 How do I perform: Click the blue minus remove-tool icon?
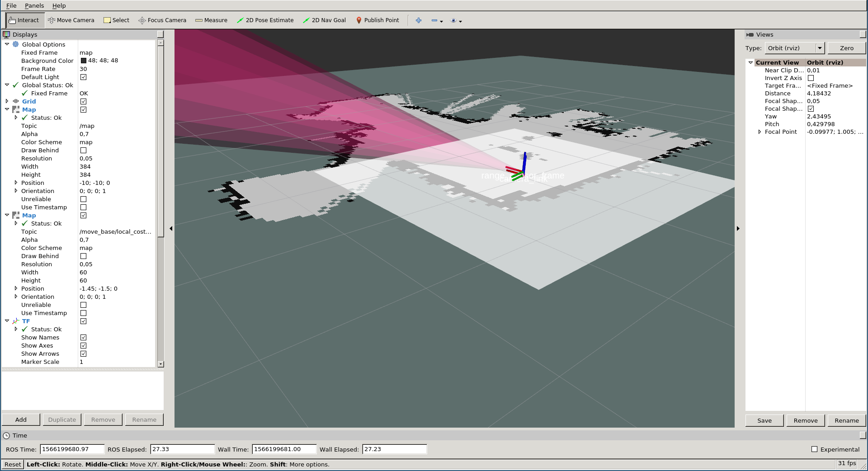click(x=434, y=20)
